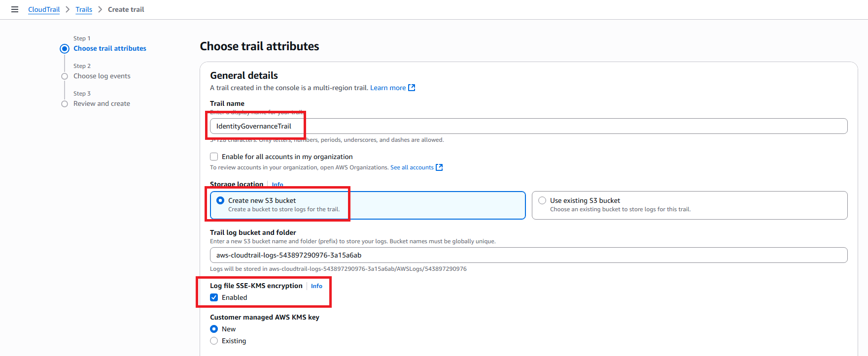Open the Learn more link

(x=388, y=88)
